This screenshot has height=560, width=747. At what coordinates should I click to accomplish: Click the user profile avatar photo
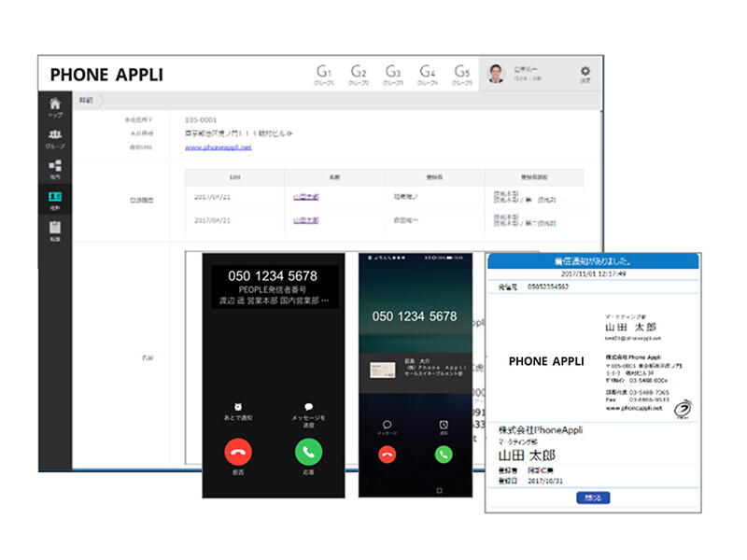[496, 74]
